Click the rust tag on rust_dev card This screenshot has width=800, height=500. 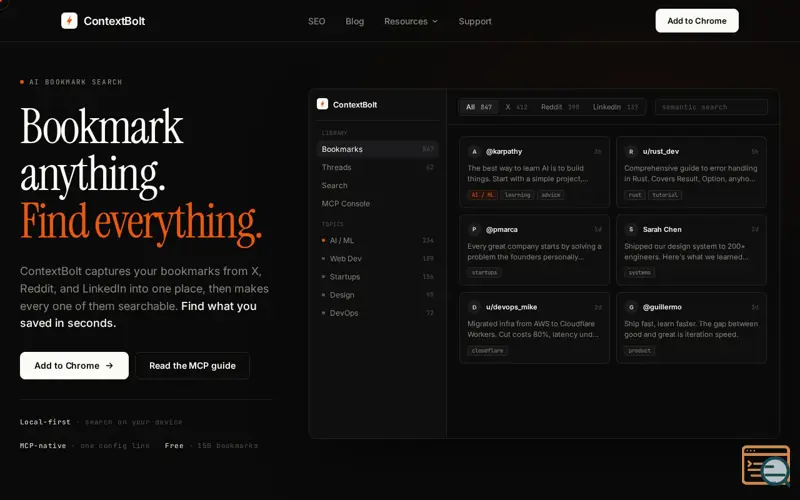tap(635, 195)
